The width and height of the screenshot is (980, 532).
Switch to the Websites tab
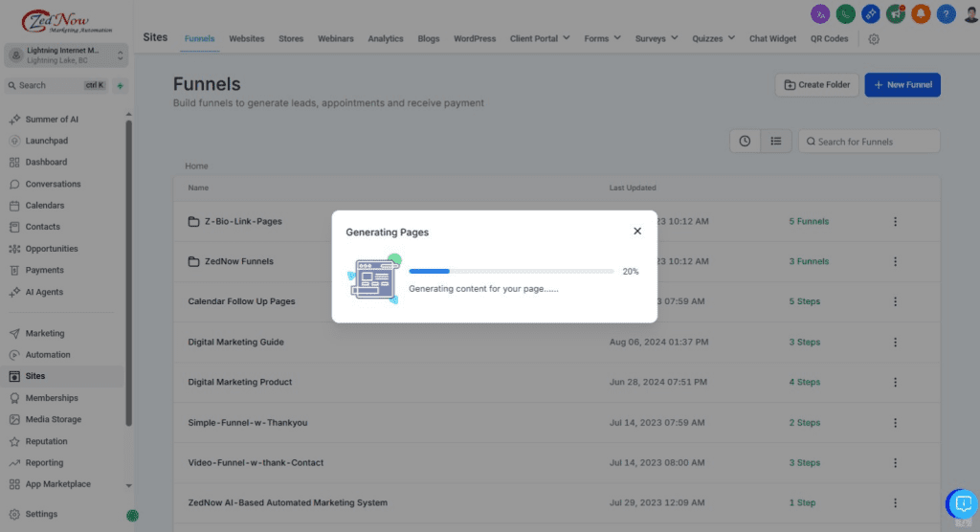point(246,39)
